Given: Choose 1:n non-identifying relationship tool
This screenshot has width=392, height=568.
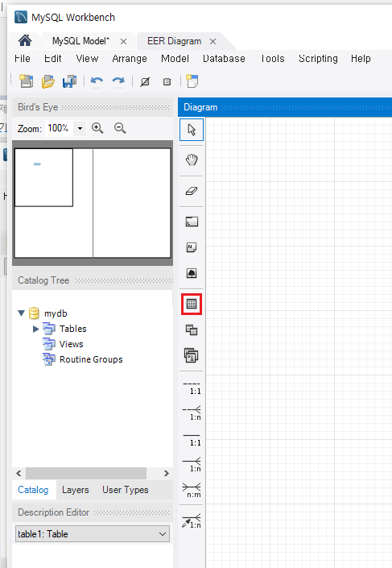Looking at the screenshot, I should pyautogui.click(x=192, y=413).
